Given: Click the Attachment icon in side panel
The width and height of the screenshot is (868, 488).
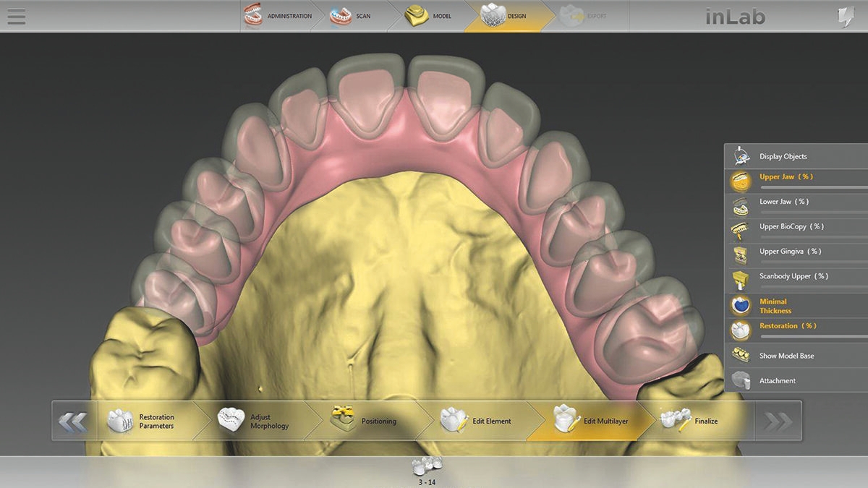Looking at the screenshot, I should [740, 380].
